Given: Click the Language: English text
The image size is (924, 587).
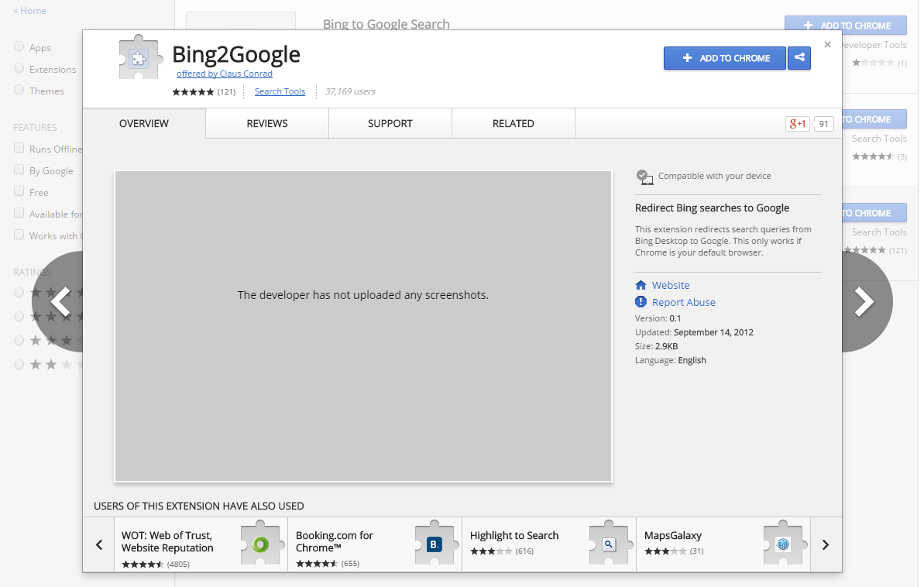Looking at the screenshot, I should click(x=671, y=361).
